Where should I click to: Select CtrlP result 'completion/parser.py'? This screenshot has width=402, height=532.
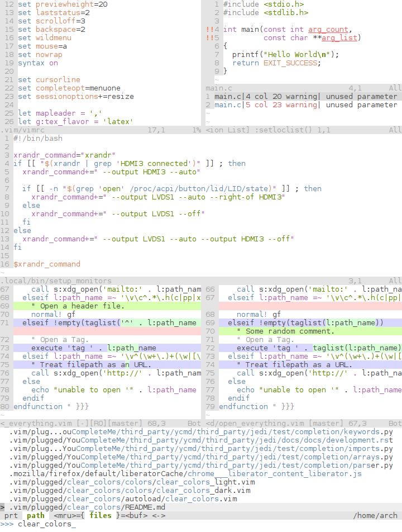click(201, 465)
